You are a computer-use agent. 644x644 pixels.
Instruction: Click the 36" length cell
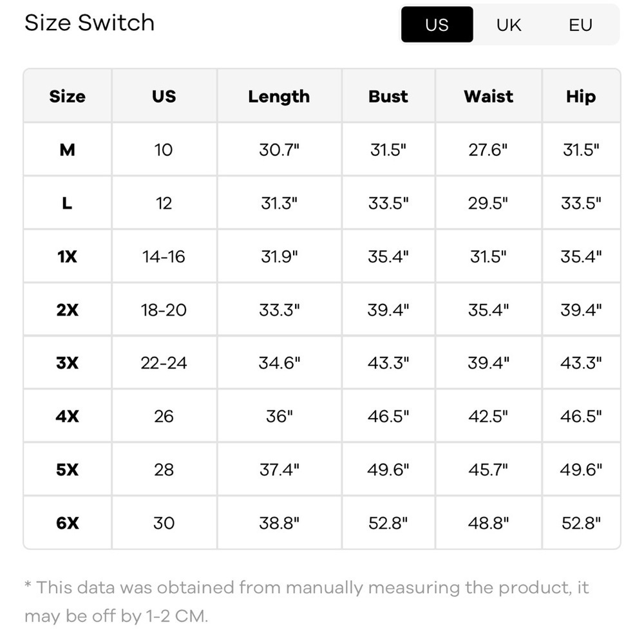[x=279, y=416]
